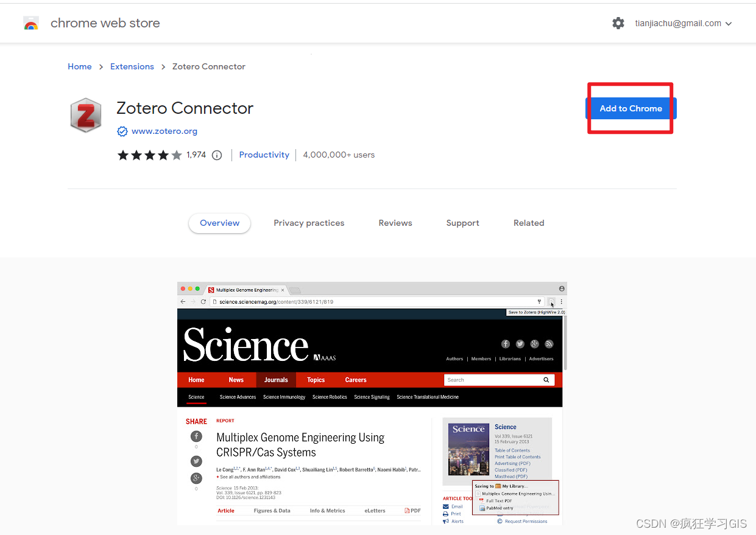Select the Support tab
This screenshot has width=756, height=535.
tap(462, 223)
